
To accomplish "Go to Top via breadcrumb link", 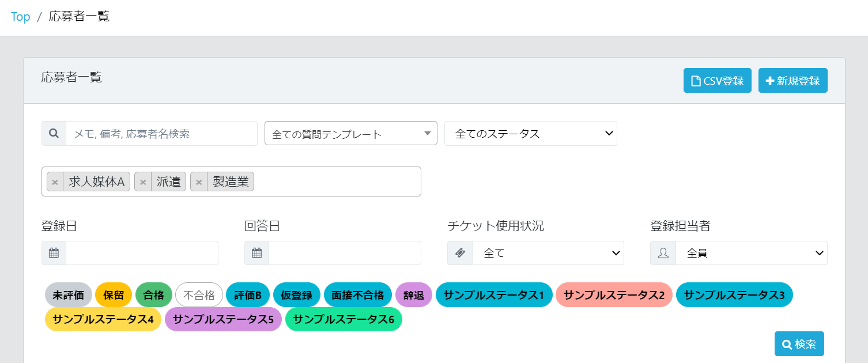I will click(20, 17).
